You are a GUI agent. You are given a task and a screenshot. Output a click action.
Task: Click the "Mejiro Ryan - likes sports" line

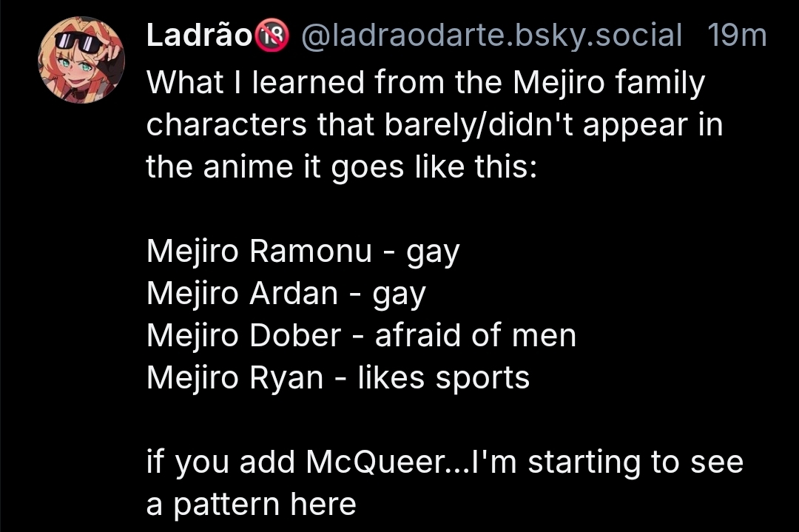pyautogui.click(x=338, y=378)
